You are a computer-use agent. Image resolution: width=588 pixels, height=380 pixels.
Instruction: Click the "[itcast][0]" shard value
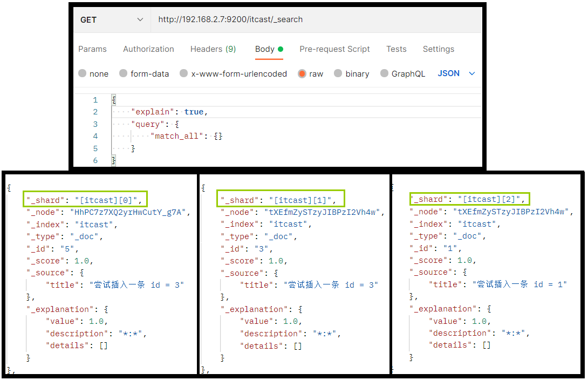point(106,200)
